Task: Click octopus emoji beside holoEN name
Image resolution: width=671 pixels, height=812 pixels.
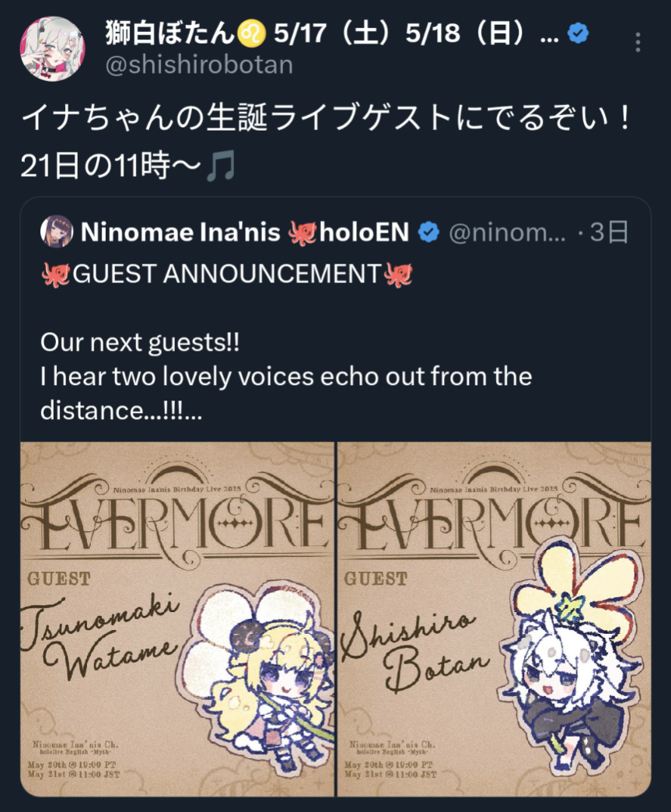Action: tap(302, 233)
